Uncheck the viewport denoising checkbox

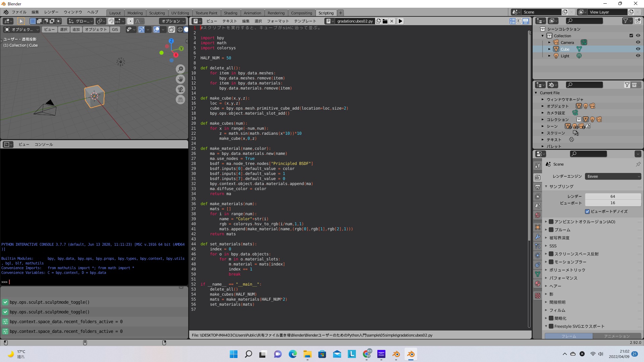click(x=587, y=212)
